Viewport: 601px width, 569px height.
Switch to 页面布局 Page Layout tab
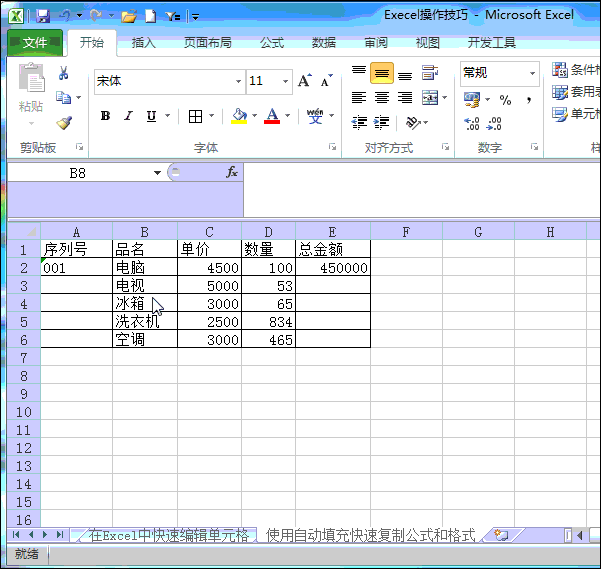pos(208,43)
